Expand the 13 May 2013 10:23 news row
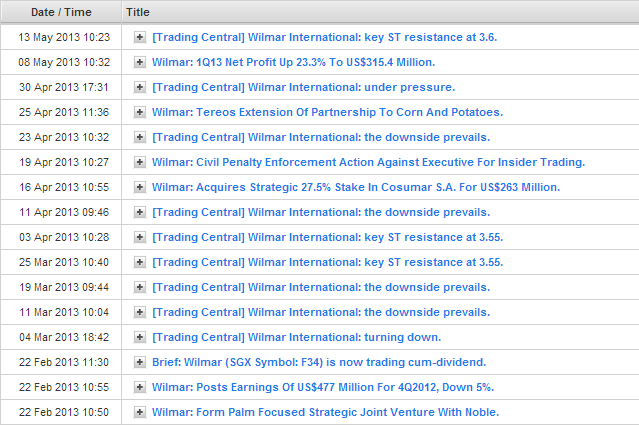 [x=140, y=37]
